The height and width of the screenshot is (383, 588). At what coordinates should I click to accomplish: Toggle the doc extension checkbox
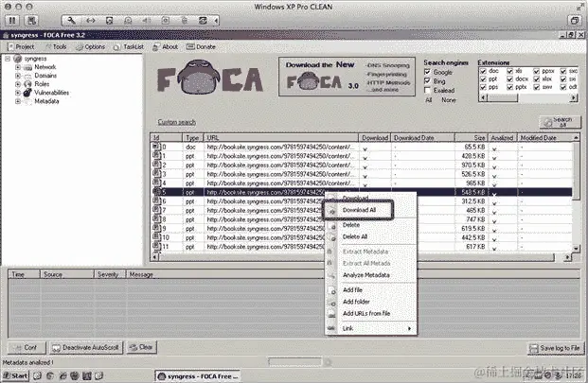point(484,71)
